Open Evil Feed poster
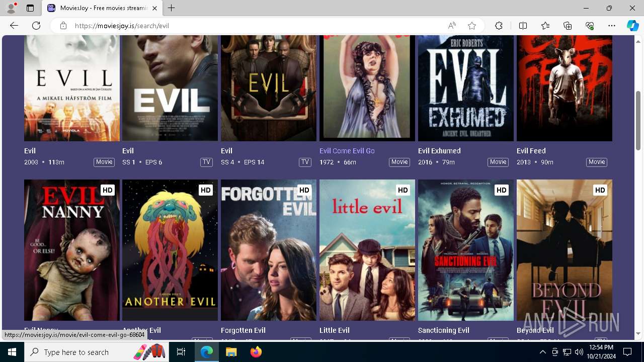The image size is (644, 362). (565, 88)
